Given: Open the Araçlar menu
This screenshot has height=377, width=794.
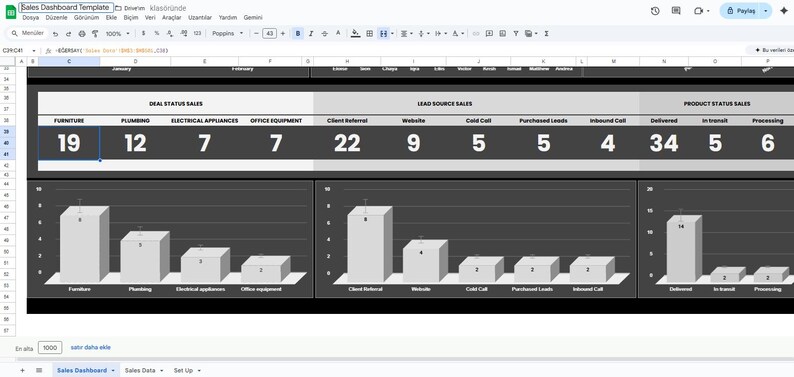Looking at the screenshot, I should [172, 17].
